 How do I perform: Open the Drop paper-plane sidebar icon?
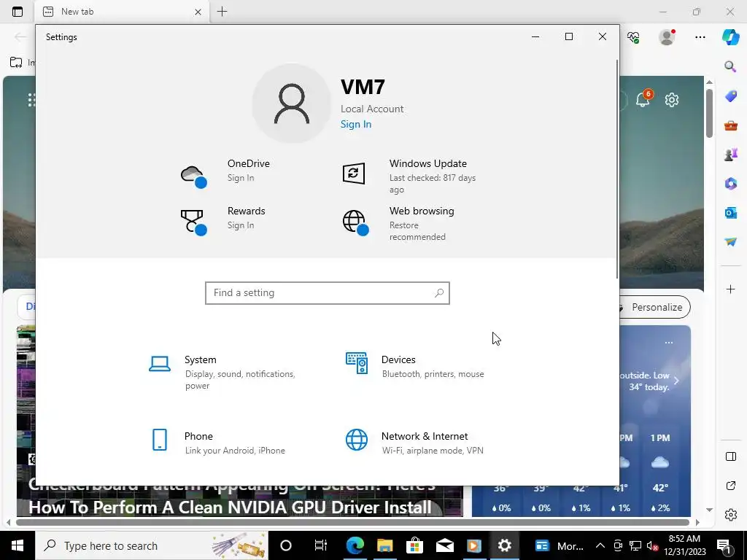(x=730, y=242)
